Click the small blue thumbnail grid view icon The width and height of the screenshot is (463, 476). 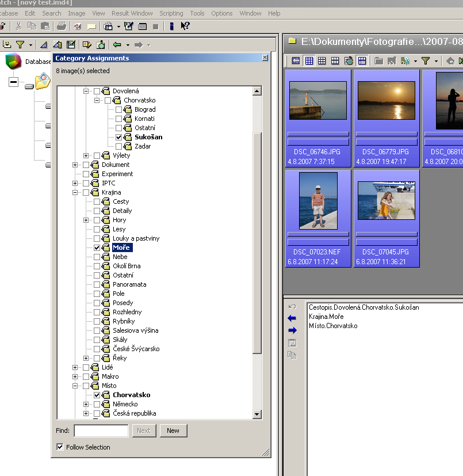(x=309, y=61)
